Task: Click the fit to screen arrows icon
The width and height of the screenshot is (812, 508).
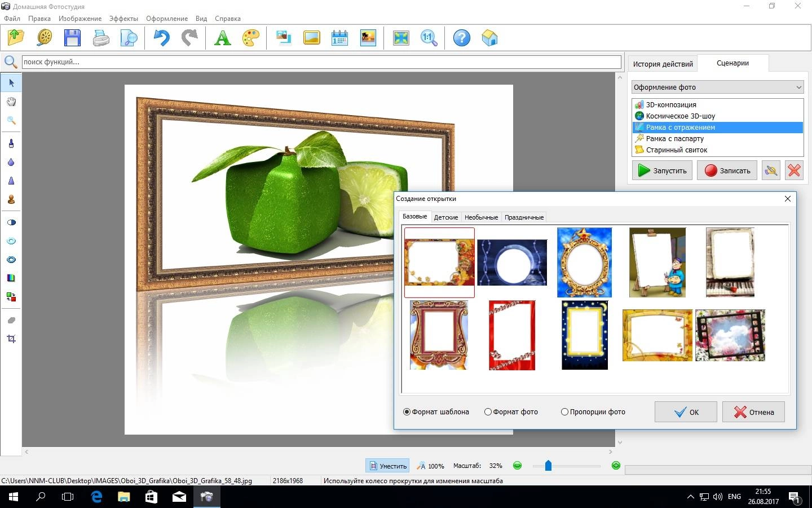Action: coord(401,38)
